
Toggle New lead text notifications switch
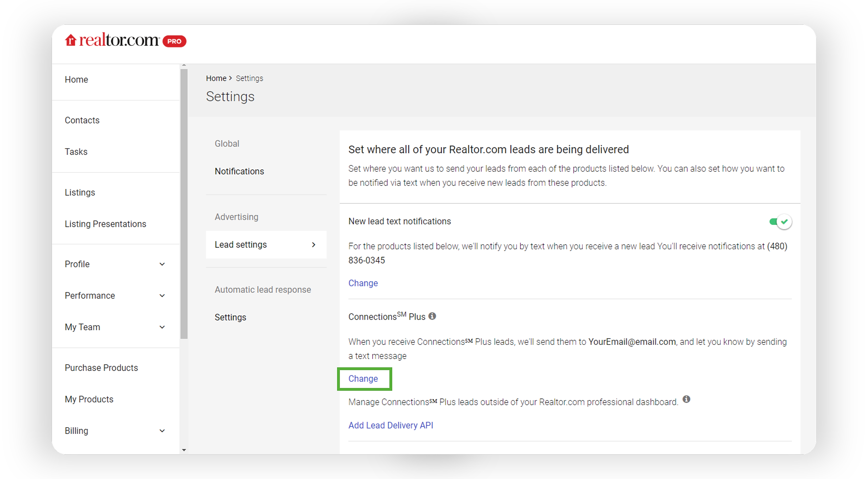tap(781, 222)
